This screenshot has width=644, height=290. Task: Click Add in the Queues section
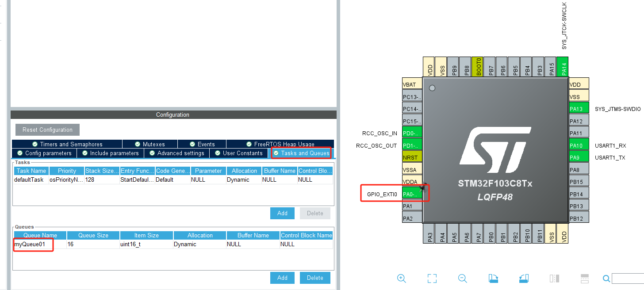click(x=282, y=278)
